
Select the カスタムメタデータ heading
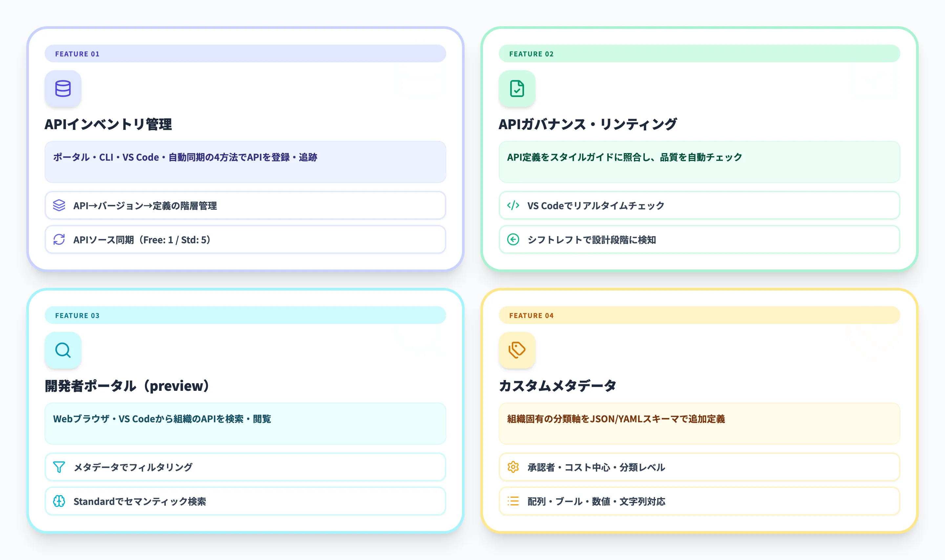point(557,386)
